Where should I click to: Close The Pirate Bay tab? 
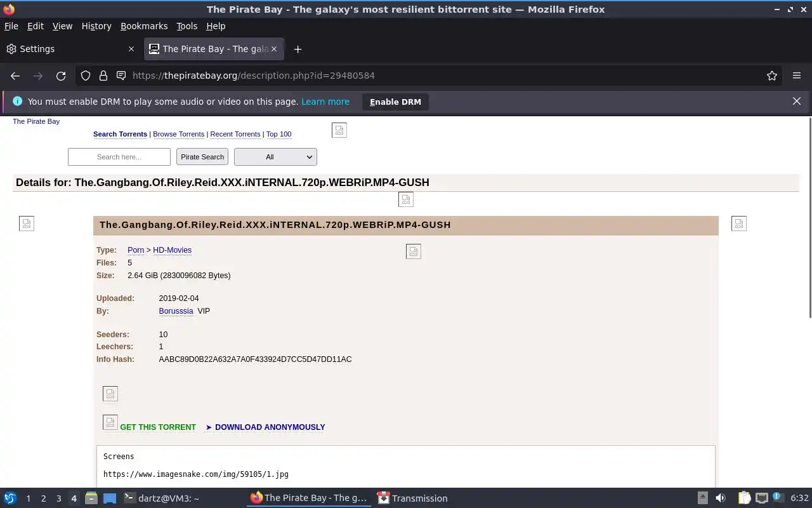275,49
